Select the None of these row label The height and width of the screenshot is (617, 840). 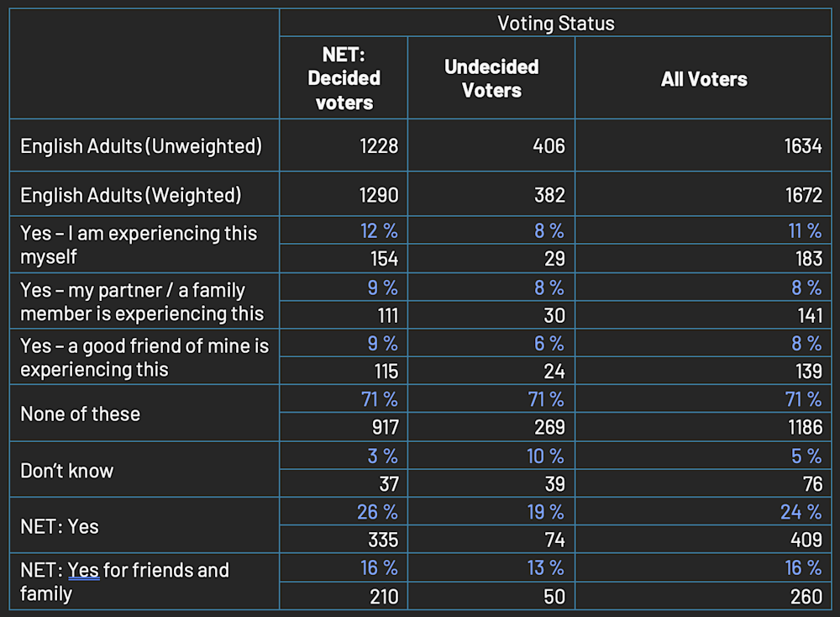pyautogui.click(x=80, y=414)
